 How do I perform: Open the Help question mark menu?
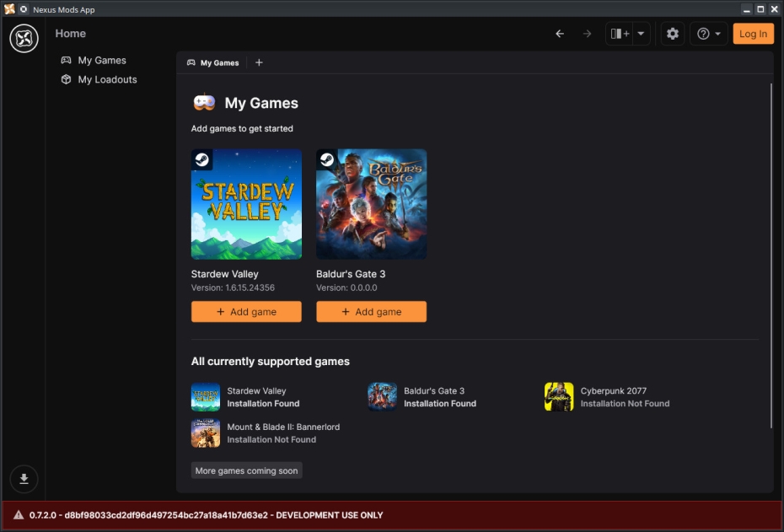(708, 34)
